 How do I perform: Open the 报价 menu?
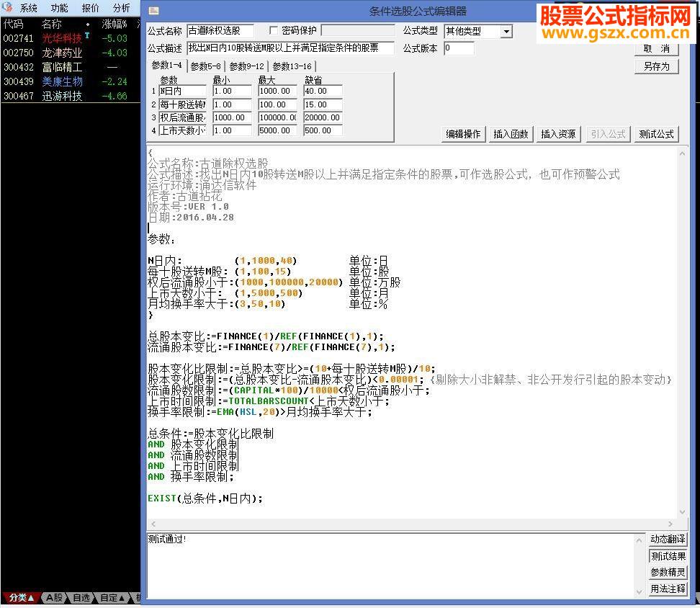(x=91, y=8)
